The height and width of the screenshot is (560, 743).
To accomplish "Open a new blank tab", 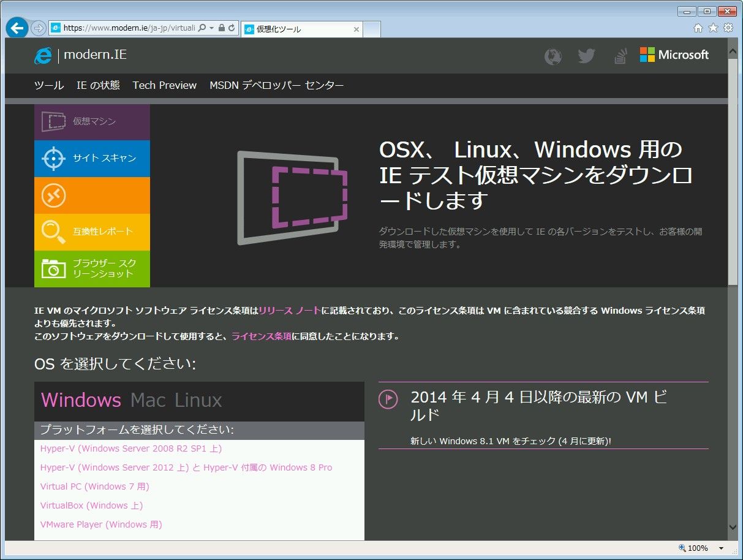I will (372, 29).
